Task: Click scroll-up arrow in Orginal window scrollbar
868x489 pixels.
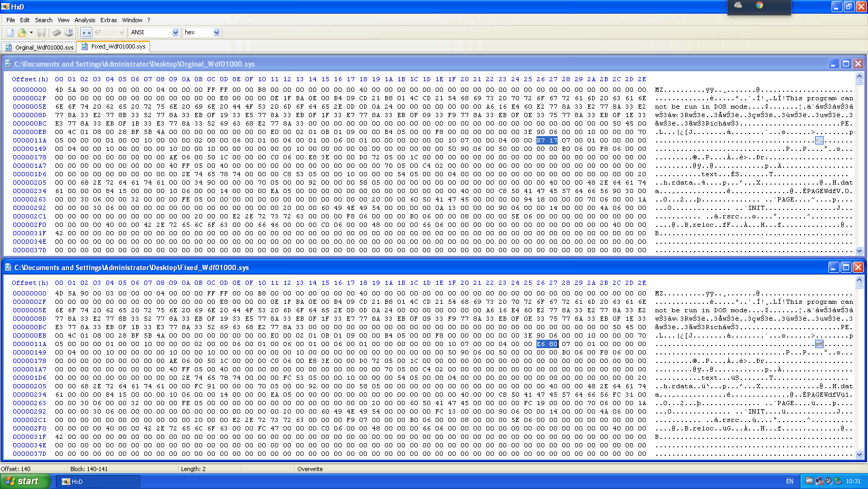Action: pos(860,76)
